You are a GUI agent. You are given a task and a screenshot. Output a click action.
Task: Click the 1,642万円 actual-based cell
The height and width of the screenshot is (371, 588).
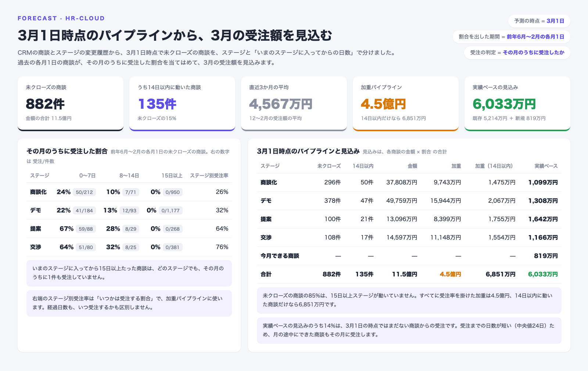(x=543, y=219)
